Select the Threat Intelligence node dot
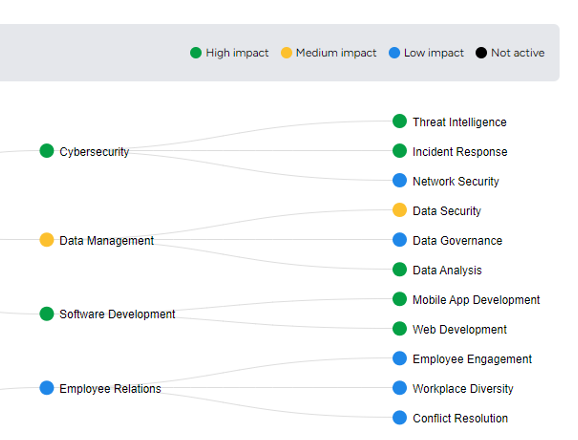The width and height of the screenshot is (578, 440). [400, 121]
